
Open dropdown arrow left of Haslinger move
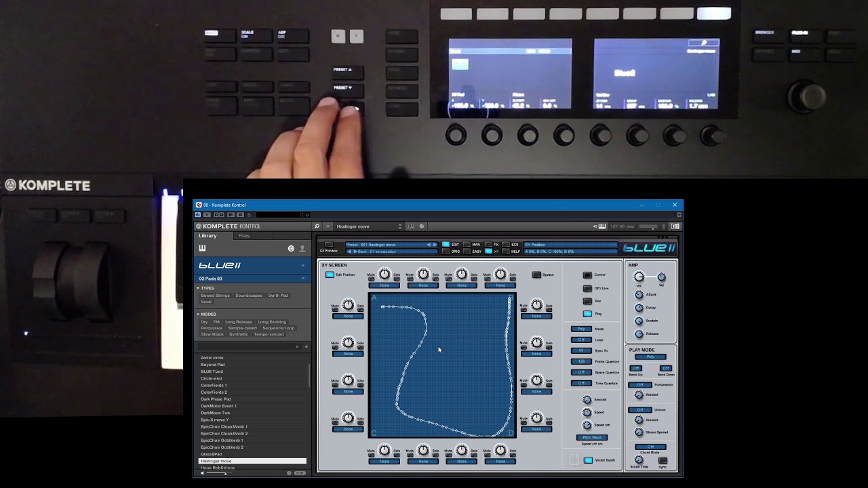pyautogui.click(x=328, y=226)
